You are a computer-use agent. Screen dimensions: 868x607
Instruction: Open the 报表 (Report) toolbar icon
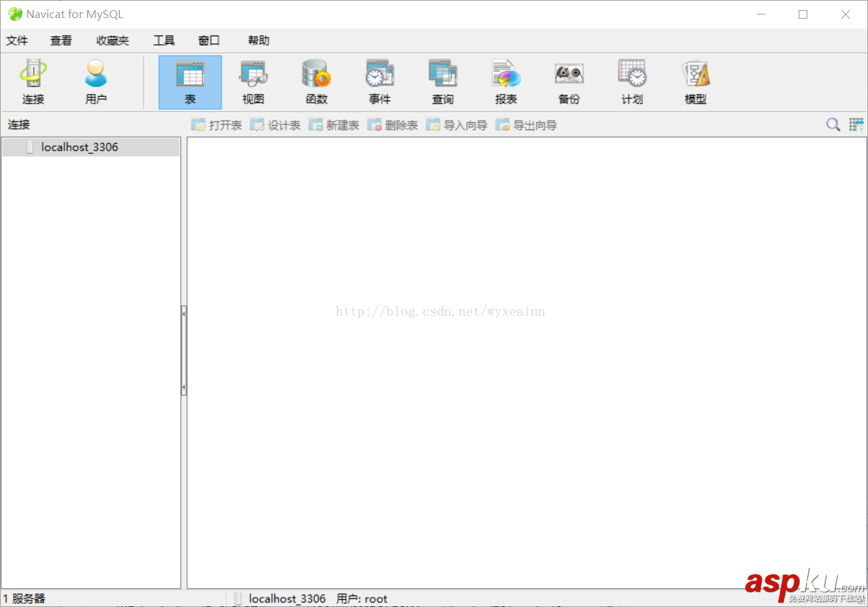click(x=505, y=82)
